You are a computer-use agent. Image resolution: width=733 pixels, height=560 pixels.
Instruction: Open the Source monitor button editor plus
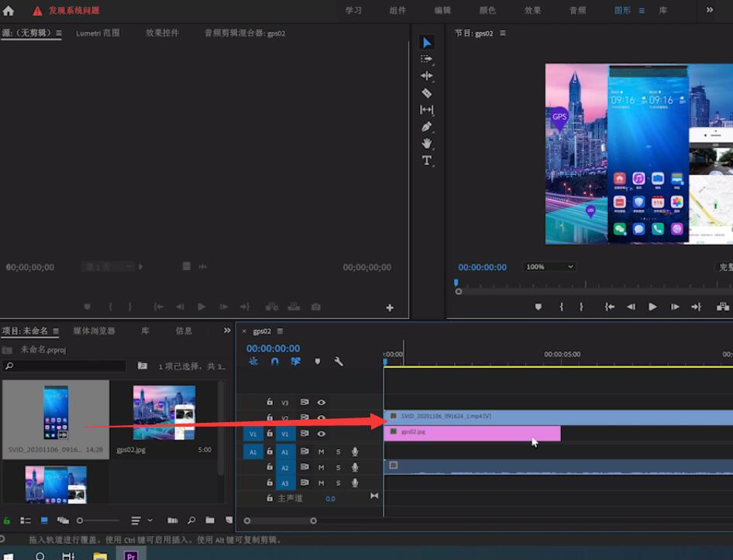390,307
